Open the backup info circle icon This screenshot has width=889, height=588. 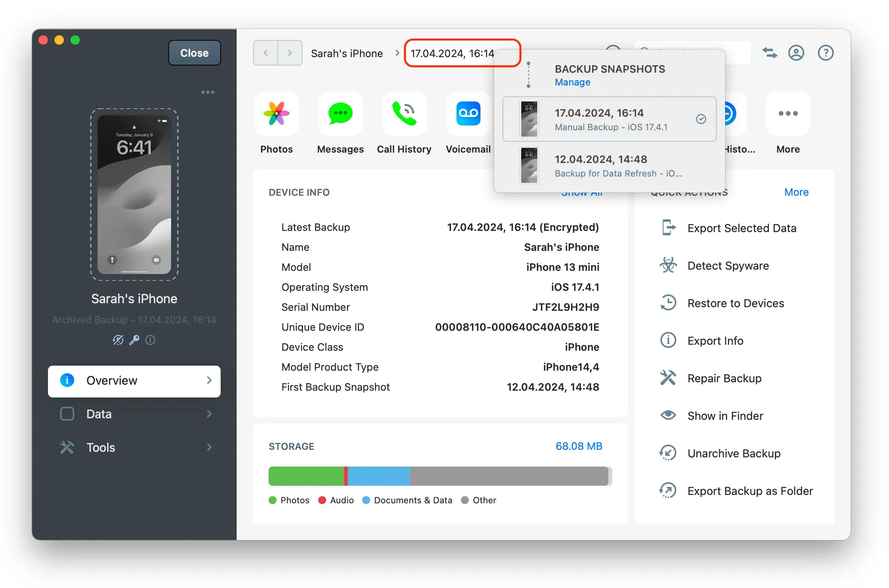(150, 340)
